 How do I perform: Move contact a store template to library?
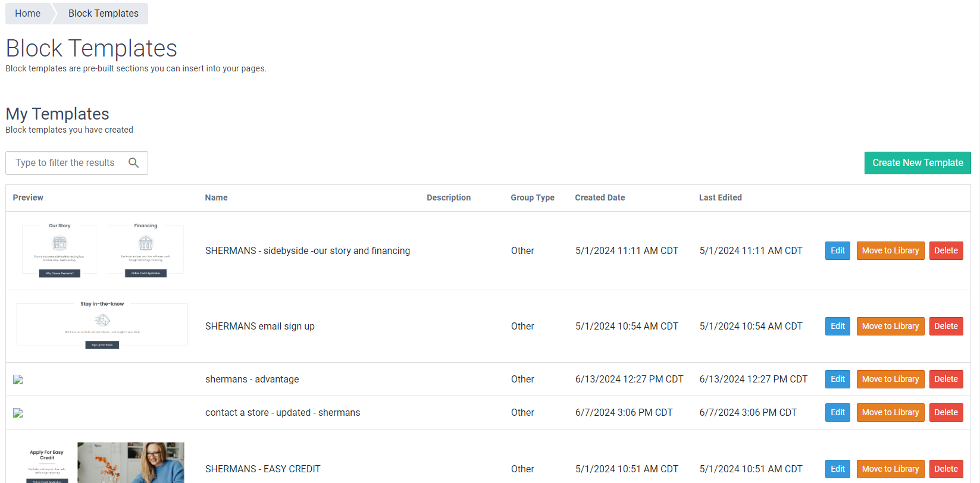coord(890,412)
